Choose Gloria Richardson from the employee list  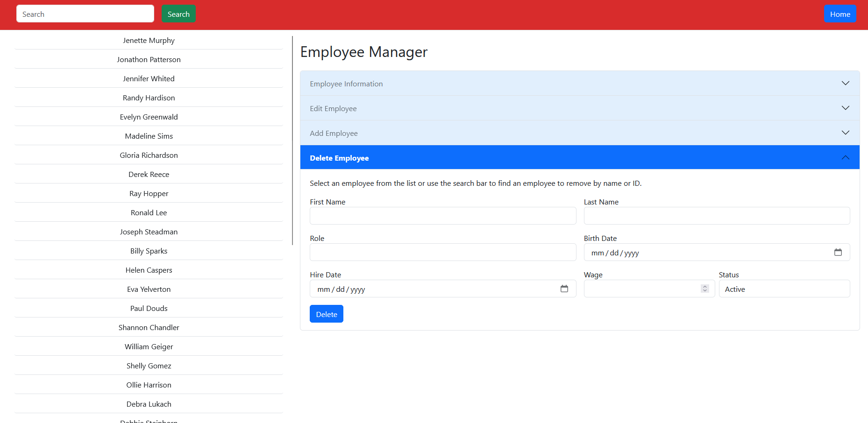[x=149, y=155]
